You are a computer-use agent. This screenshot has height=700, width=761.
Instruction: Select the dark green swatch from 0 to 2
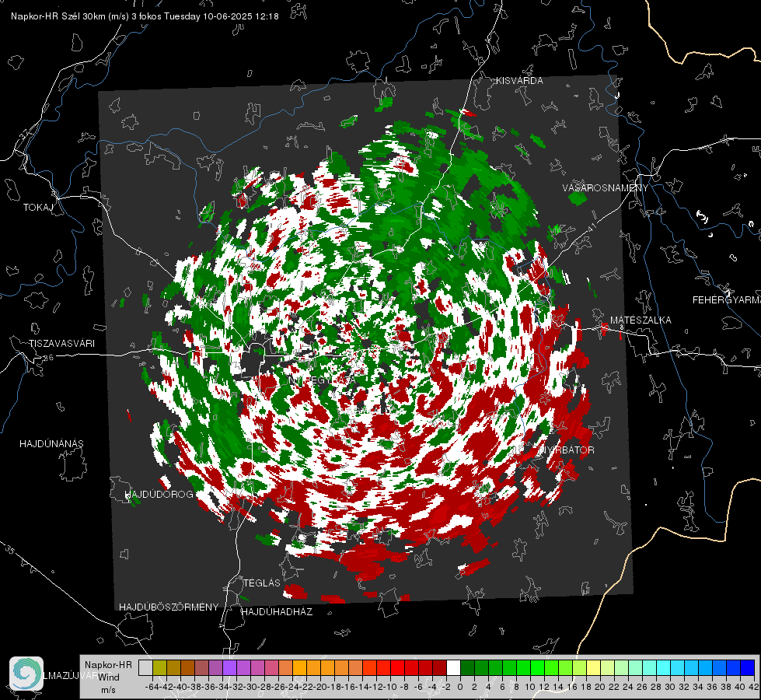(467, 667)
